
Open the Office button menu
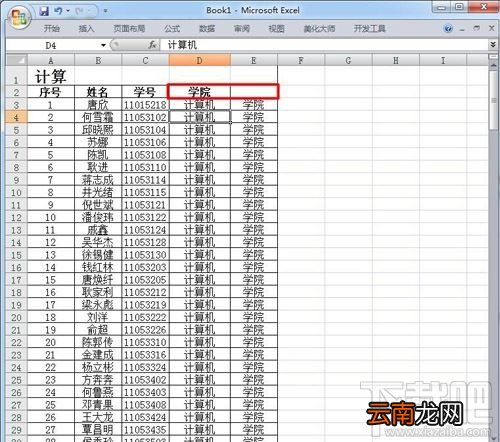click(x=19, y=17)
